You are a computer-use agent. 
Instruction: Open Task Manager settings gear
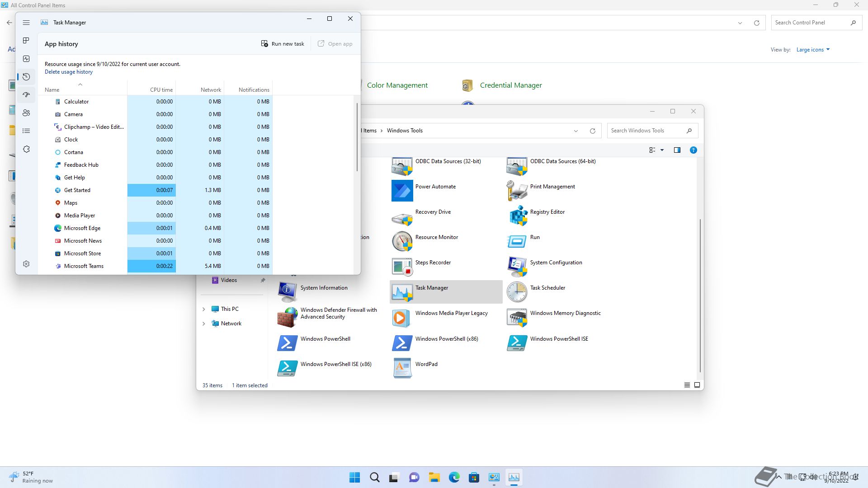pyautogui.click(x=26, y=264)
